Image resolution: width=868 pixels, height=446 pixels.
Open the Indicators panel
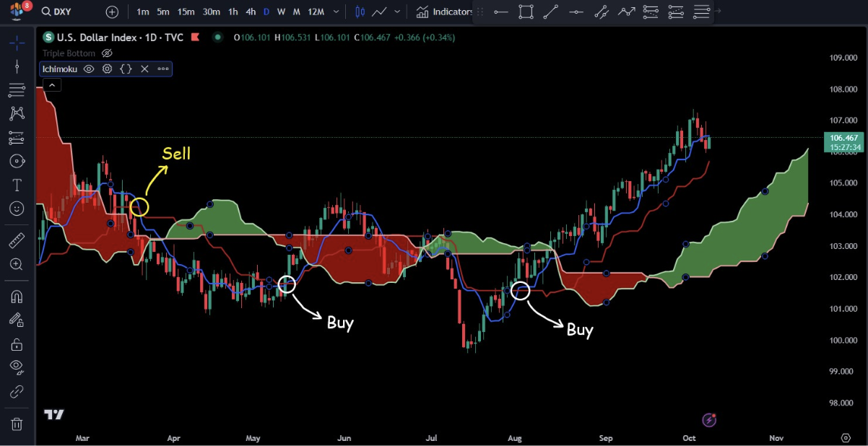(444, 12)
